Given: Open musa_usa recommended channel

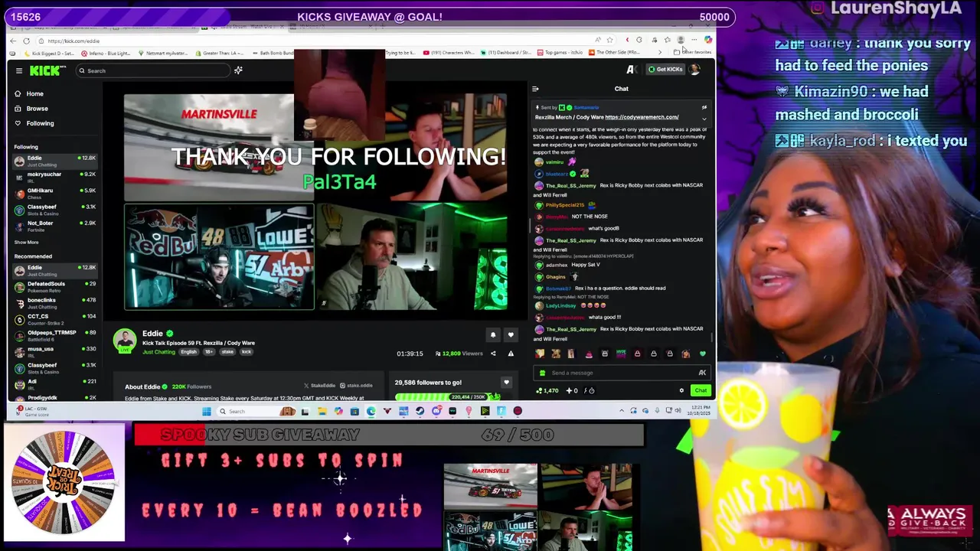Looking at the screenshot, I should pyautogui.click(x=55, y=351).
